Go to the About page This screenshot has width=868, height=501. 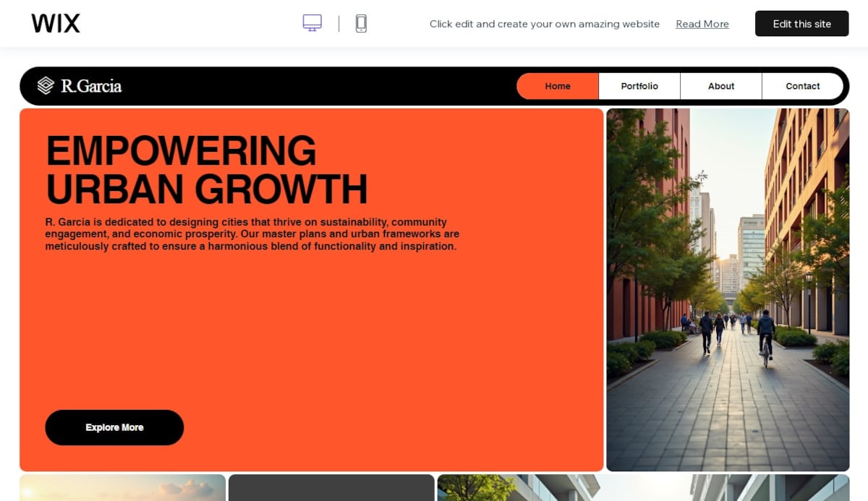tap(721, 86)
